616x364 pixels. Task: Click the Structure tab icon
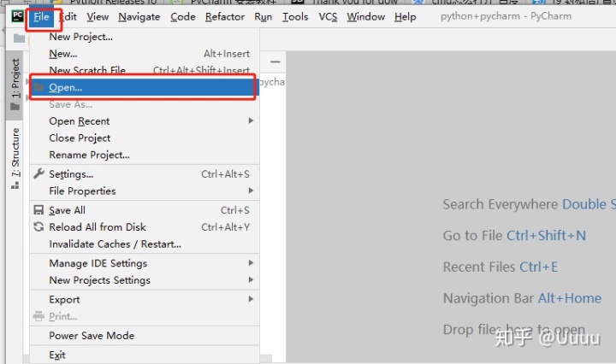[15, 185]
